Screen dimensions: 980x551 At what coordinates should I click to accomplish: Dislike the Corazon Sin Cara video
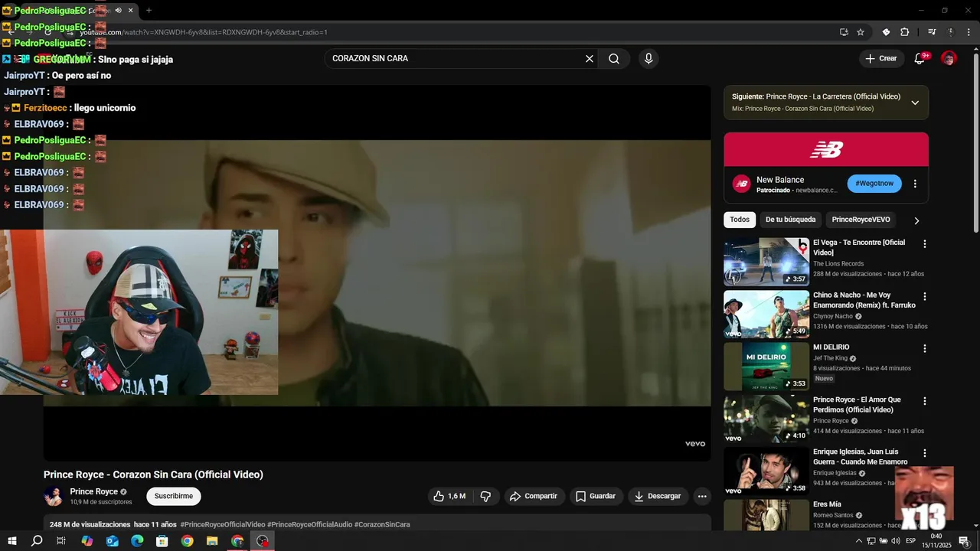pyautogui.click(x=485, y=496)
